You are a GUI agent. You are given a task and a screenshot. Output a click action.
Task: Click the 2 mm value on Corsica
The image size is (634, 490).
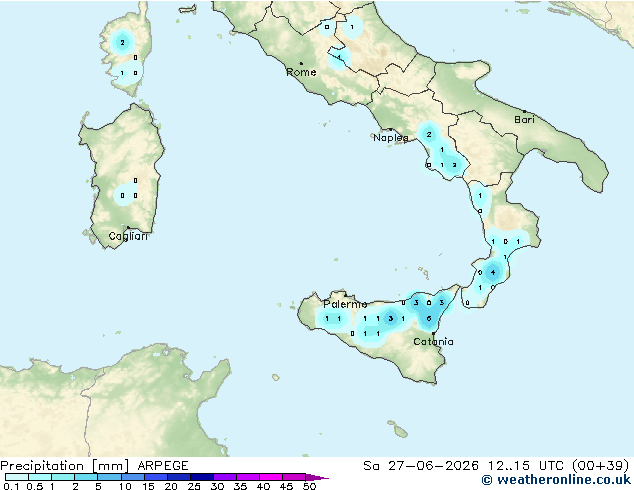coord(122,42)
